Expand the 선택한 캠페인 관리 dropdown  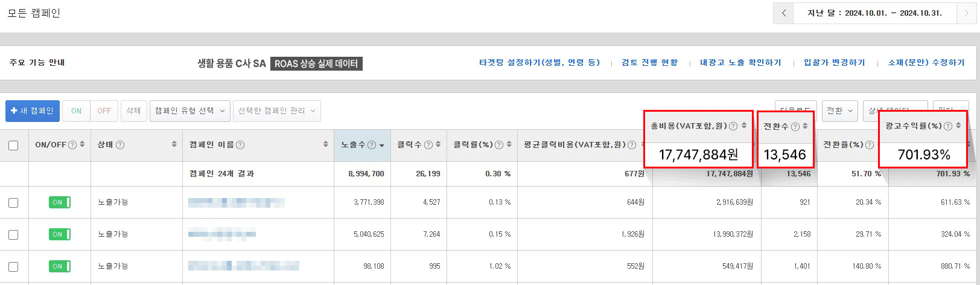pos(276,111)
